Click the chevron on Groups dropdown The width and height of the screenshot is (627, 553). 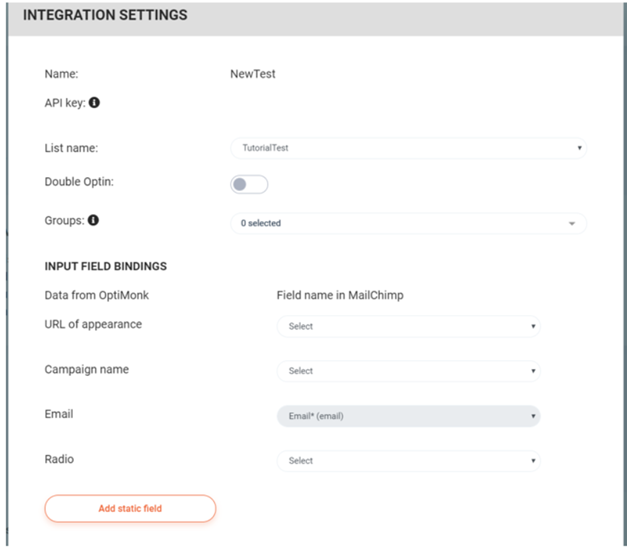point(572,224)
